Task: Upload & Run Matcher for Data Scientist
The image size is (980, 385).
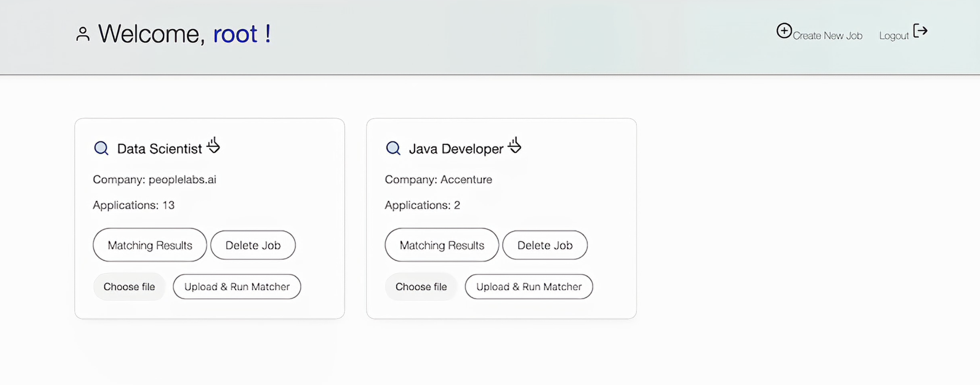Action: (237, 286)
